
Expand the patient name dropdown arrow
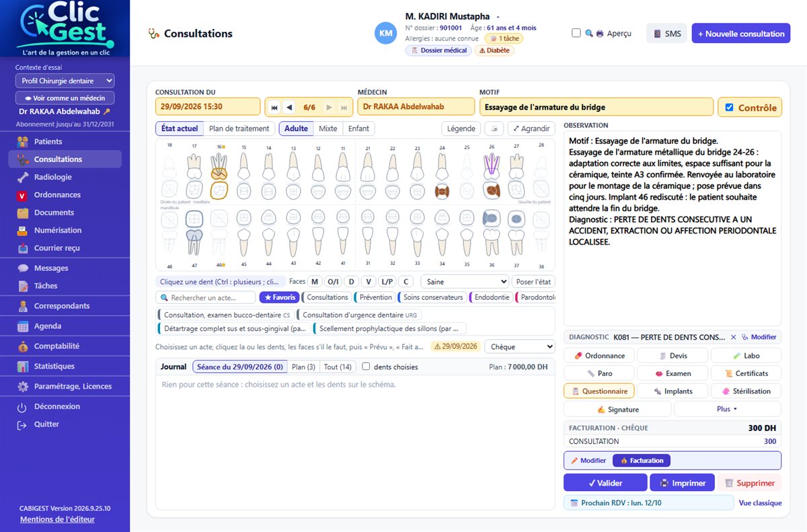[x=498, y=16]
